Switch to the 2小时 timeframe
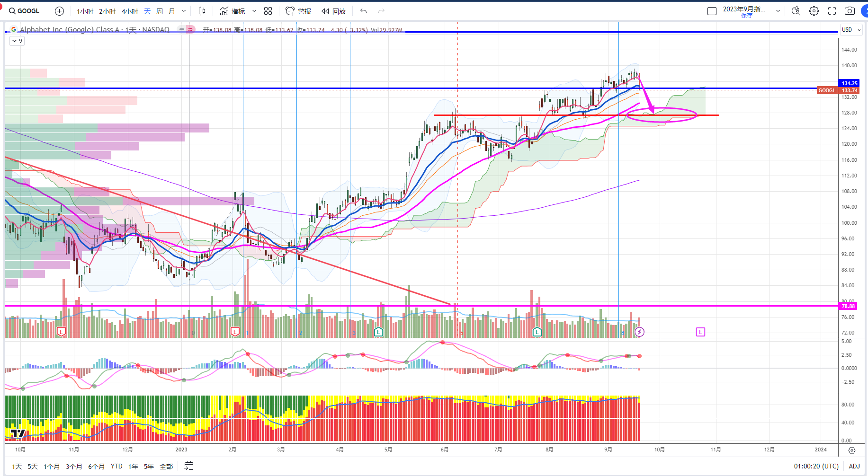The height and width of the screenshot is (476, 868). pyautogui.click(x=107, y=11)
